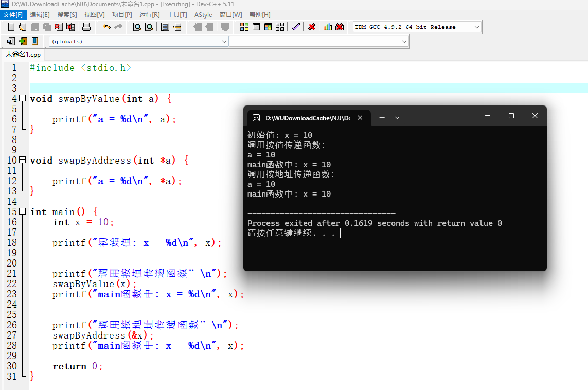Open the 窗口[W] menu

click(x=230, y=14)
